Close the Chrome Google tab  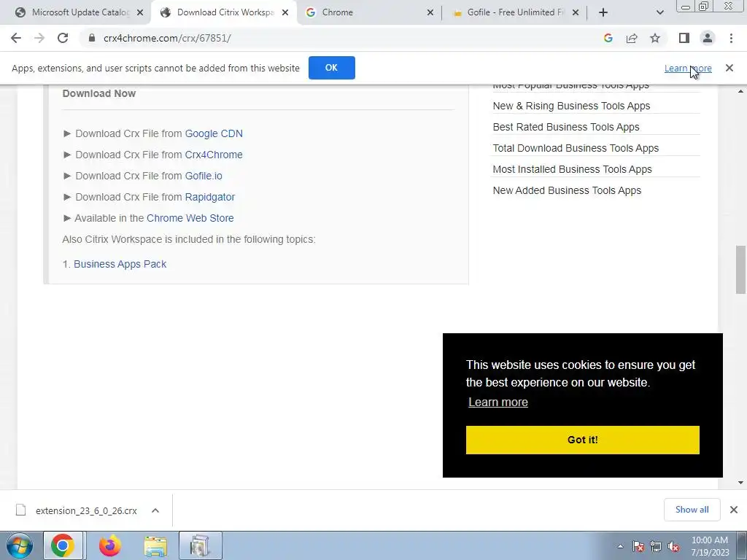click(x=430, y=12)
